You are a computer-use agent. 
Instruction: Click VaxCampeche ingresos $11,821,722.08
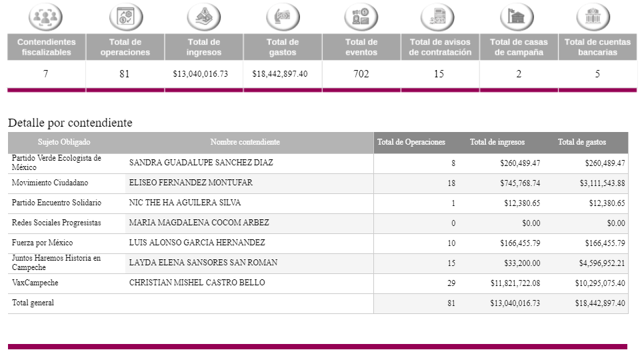click(x=515, y=283)
